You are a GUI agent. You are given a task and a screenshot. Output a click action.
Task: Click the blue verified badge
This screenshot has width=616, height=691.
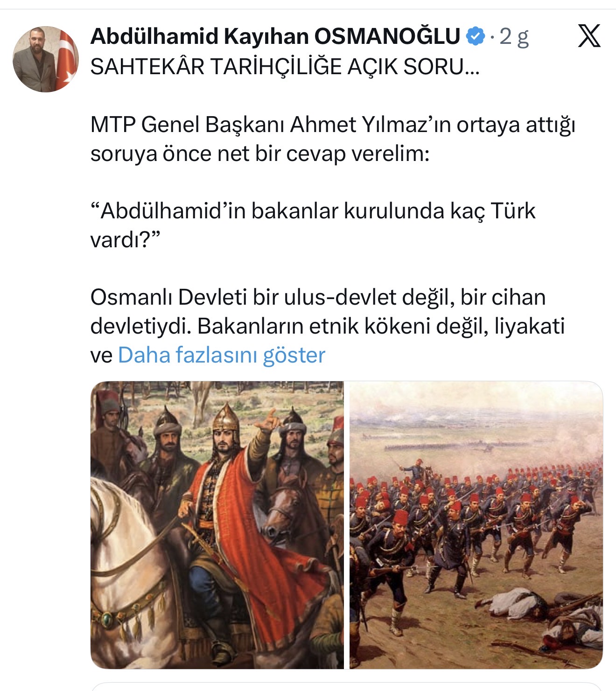476,36
